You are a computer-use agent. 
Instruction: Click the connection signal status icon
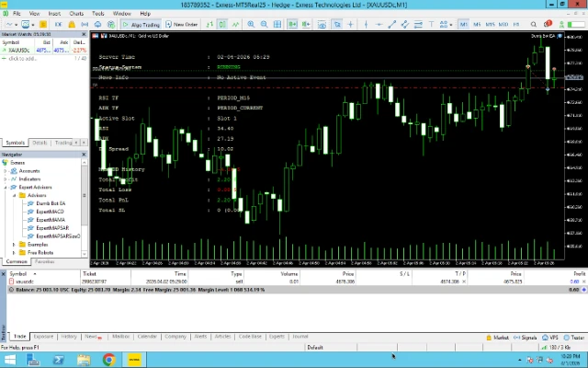tap(561, 25)
